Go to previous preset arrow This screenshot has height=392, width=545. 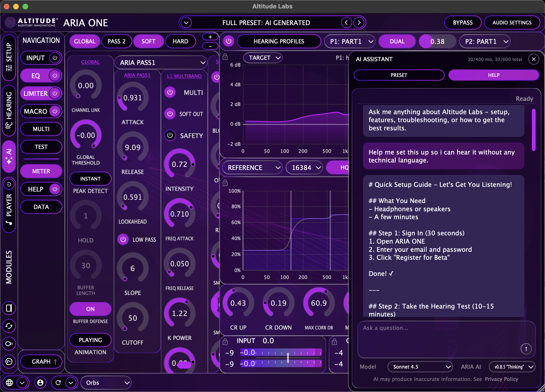tap(346, 23)
